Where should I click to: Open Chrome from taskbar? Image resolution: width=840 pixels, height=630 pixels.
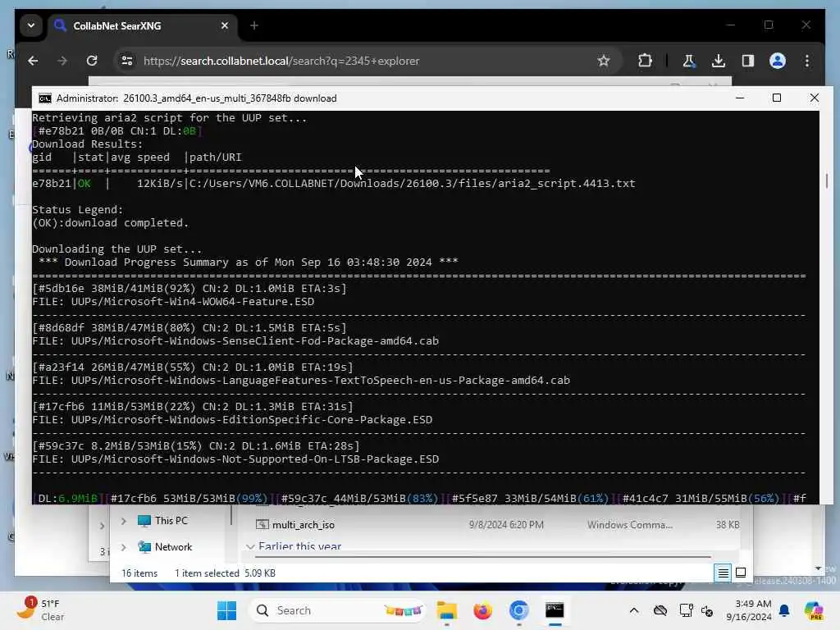coord(518,610)
